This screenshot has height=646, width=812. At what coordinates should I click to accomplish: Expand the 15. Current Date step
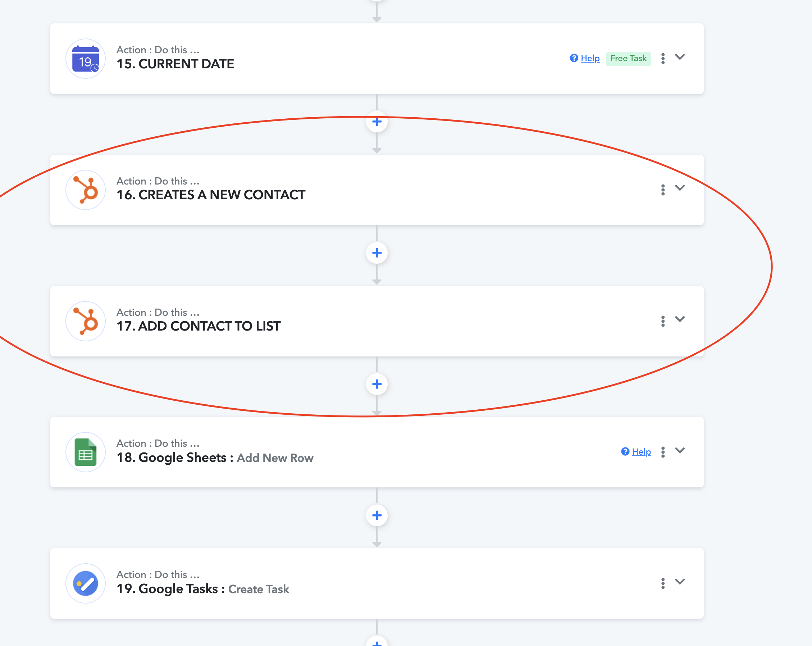679,57
